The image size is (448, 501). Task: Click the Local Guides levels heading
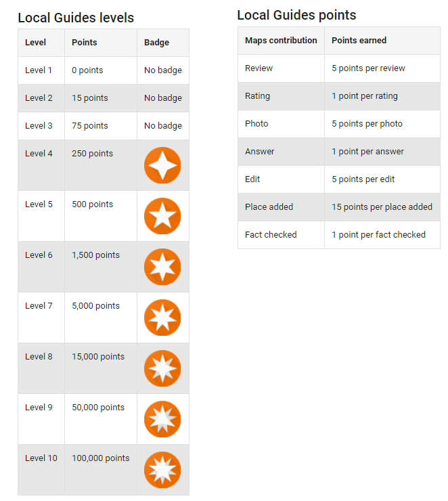pyautogui.click(x=76, y=18)
